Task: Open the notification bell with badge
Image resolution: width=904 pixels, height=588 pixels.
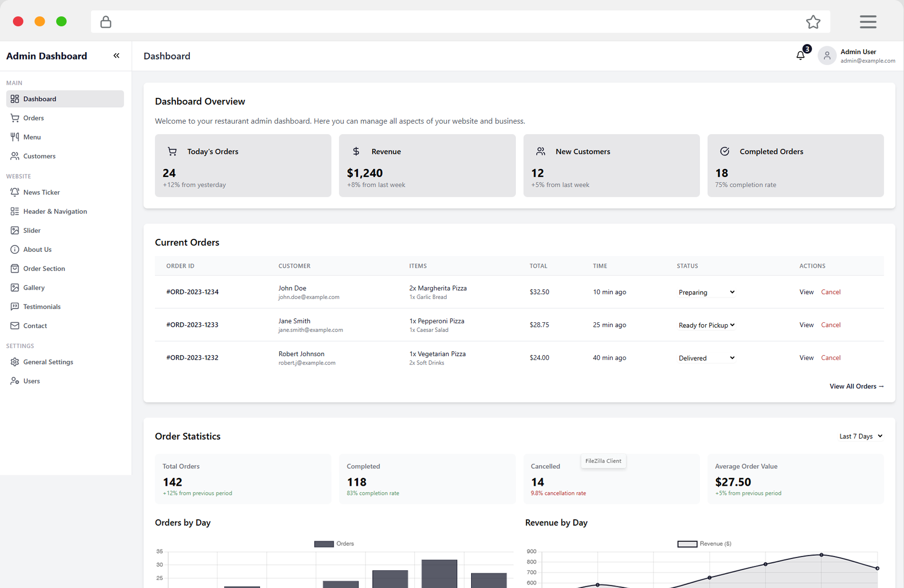Action: [800, 56]
